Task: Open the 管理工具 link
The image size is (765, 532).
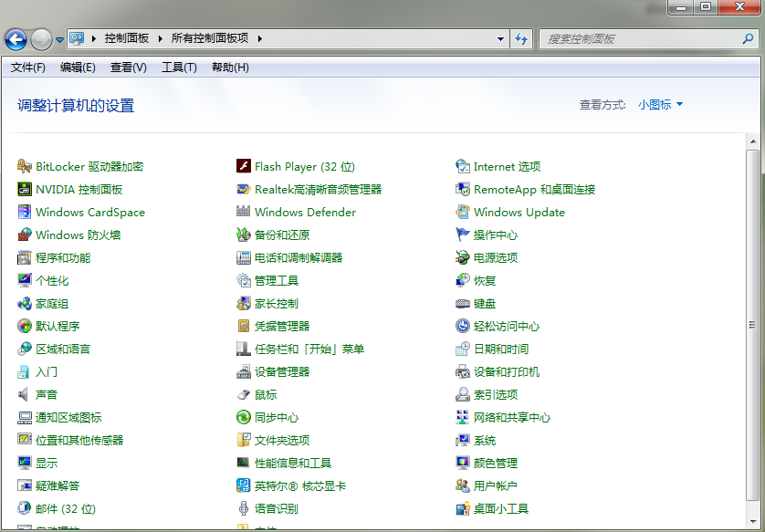Action: pyautogui.click(x=276, y=280)
